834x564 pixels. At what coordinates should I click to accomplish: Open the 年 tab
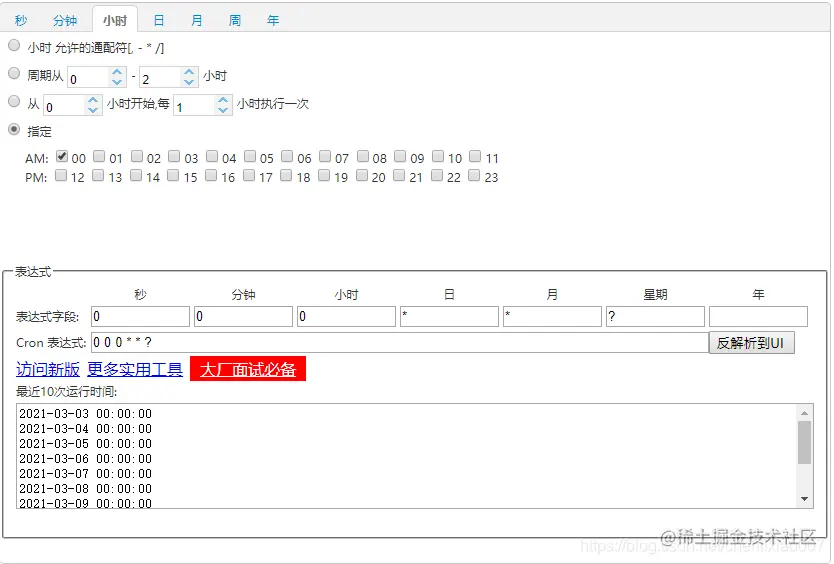[273, 20]
